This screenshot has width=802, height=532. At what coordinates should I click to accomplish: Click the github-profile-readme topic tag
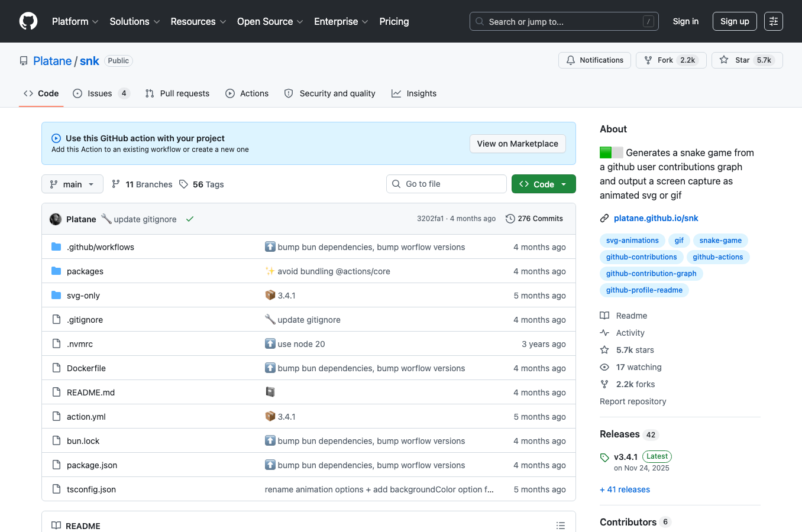pyautogui.click(x=644, y=290)
